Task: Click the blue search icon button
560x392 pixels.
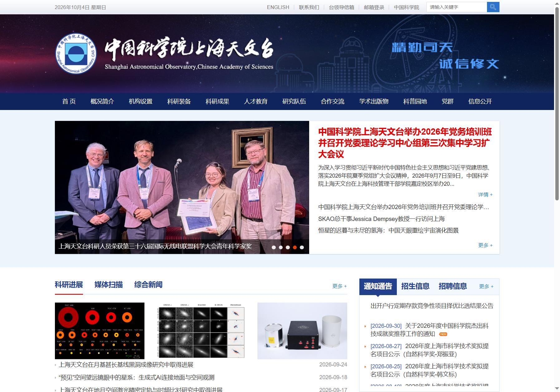Action: [493, 7]
